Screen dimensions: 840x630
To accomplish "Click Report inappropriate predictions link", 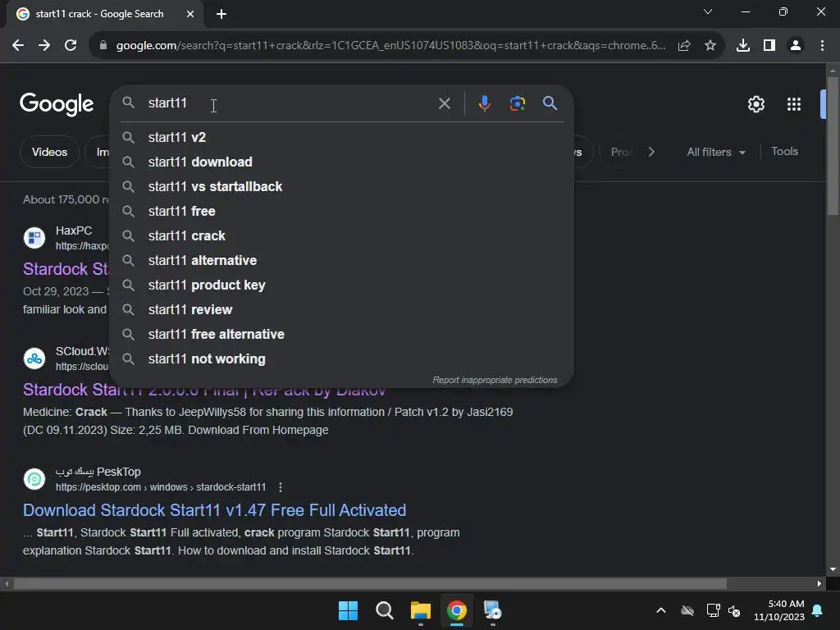I will (x=495, y=380).
